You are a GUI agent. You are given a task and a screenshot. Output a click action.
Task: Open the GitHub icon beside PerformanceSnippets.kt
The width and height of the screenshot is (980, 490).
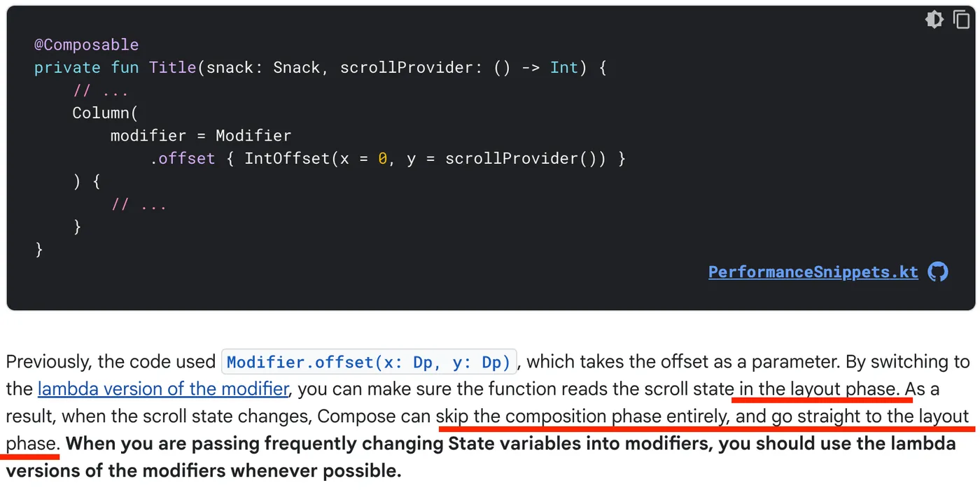[938, 272]
